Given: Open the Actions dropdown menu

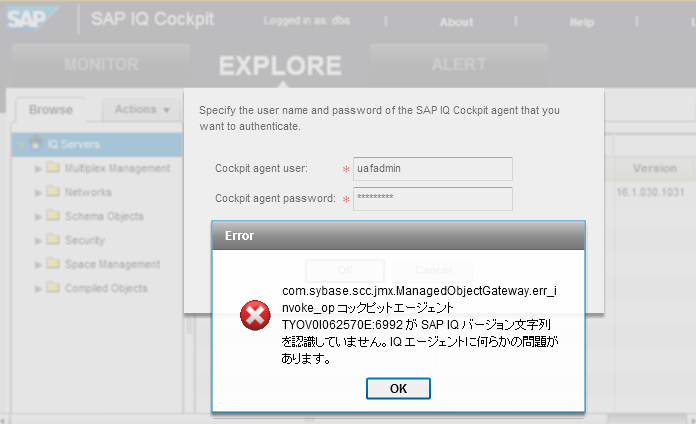Looking at the screenshot, I should 142,109.
